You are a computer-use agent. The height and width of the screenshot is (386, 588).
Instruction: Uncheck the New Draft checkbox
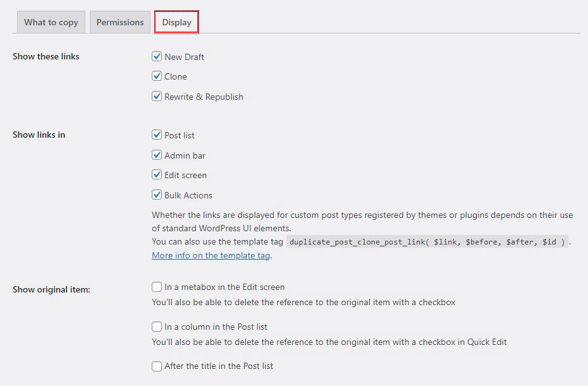(157, 57)
